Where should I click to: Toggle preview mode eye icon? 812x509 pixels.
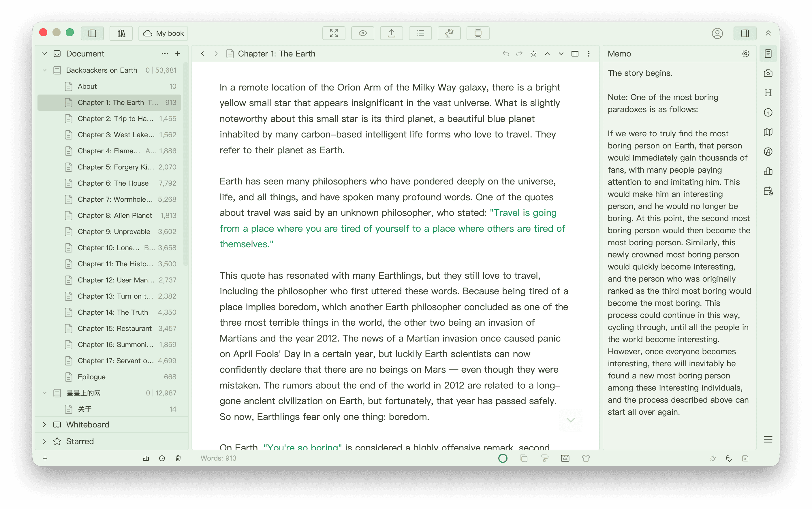coord(362,33)
